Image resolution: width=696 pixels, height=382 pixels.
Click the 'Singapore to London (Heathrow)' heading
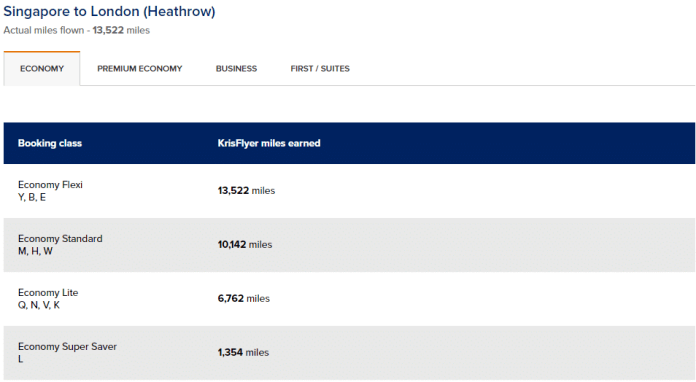(109, 11)
